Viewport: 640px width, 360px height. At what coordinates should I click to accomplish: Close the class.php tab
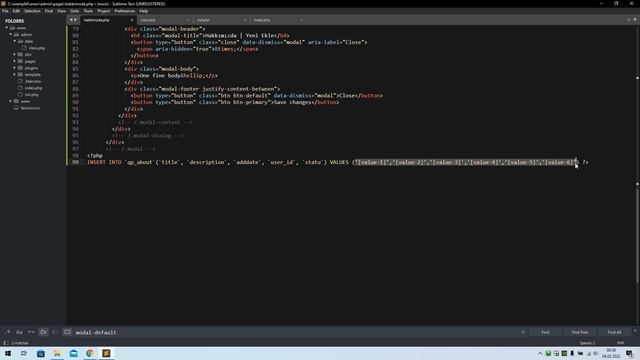(x=188, y=20)
